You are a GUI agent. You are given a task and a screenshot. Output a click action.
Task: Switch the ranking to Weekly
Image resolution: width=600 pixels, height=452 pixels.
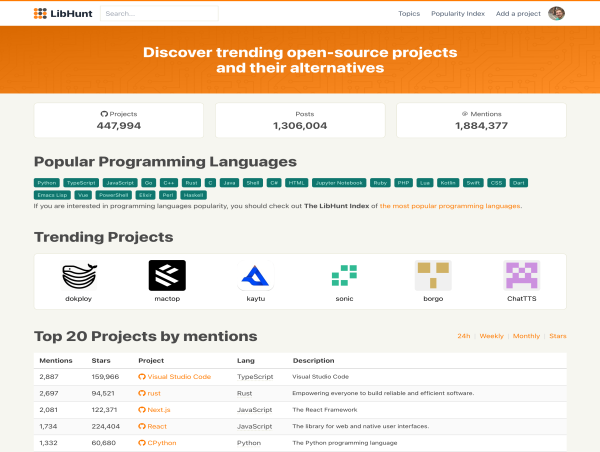coord(492,336)
